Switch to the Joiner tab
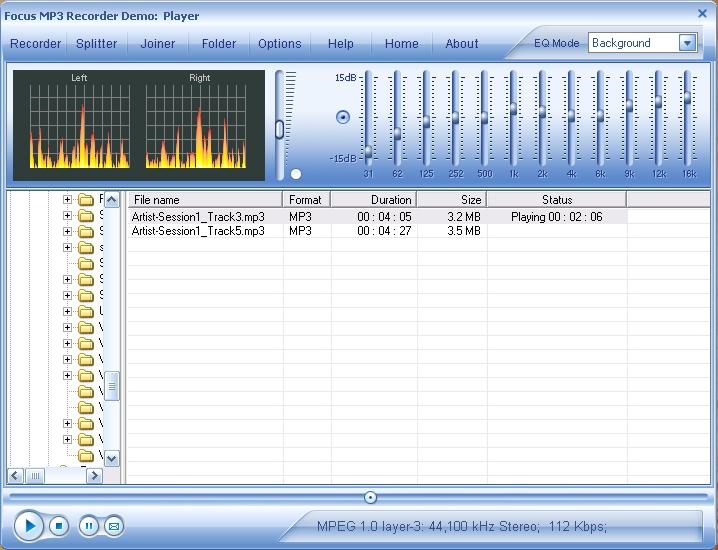 158,44
